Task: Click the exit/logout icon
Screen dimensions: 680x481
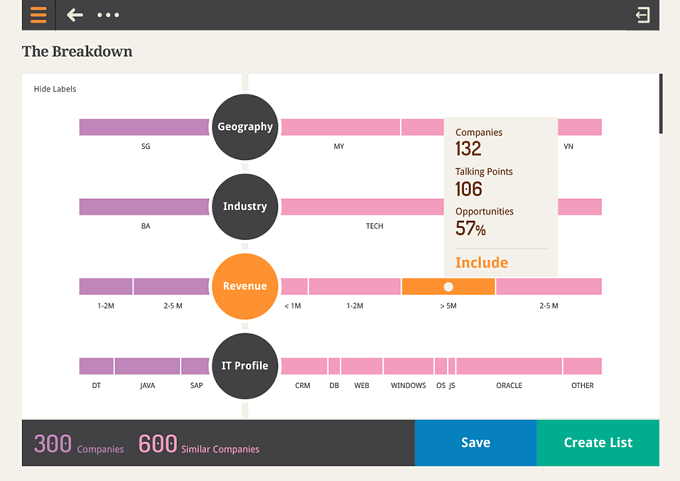Action: coord(643,15)
